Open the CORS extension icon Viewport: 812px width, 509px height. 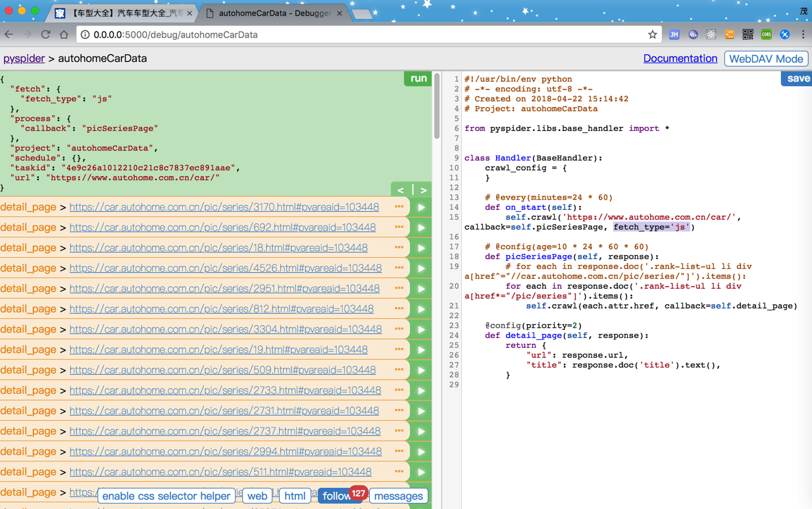tap(767, 34)
